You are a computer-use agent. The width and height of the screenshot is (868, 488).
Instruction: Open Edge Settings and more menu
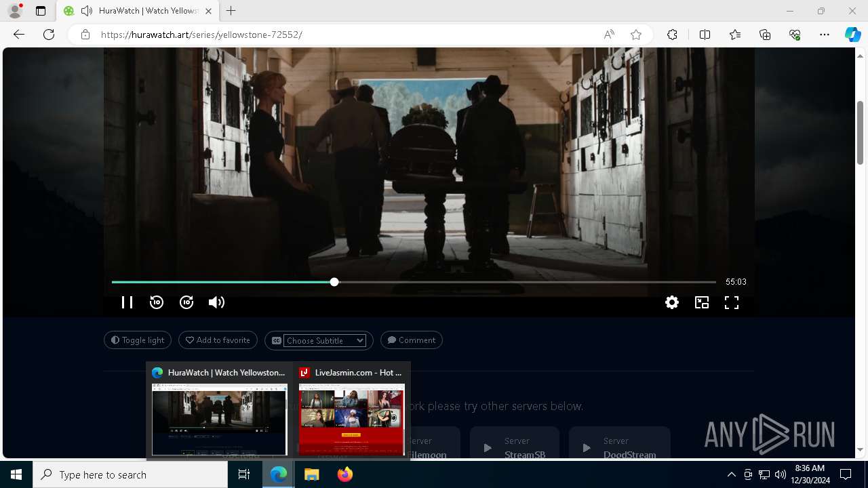coord(825,35)
